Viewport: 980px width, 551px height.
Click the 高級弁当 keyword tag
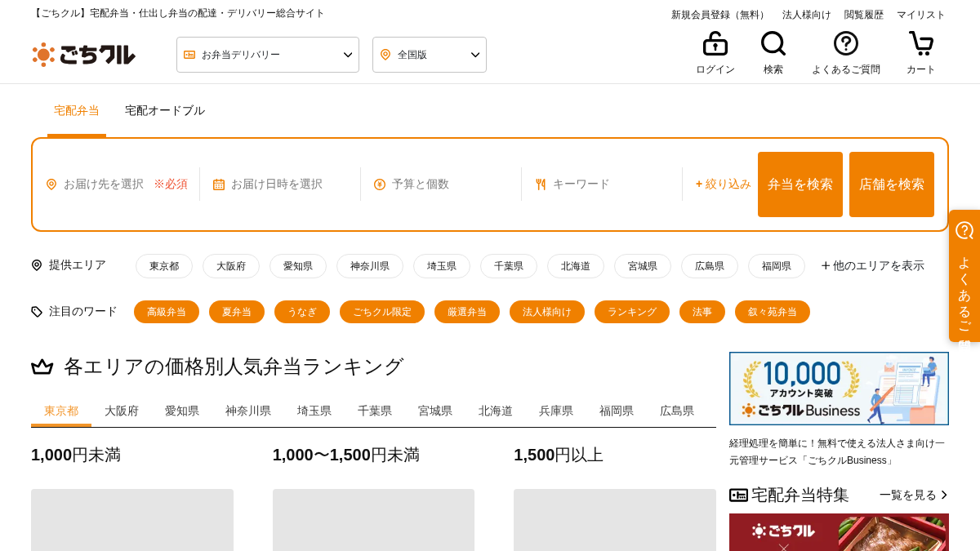167,312
